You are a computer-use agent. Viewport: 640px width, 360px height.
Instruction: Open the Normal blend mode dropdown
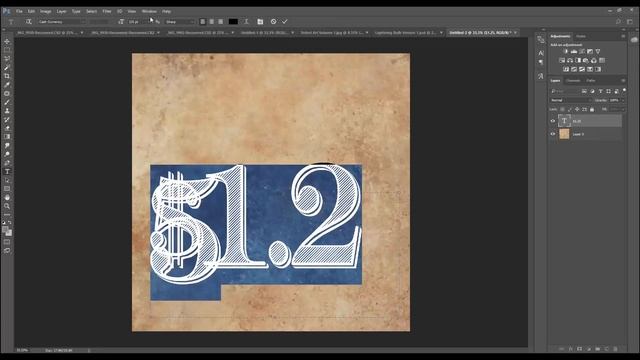click(571, 100)
